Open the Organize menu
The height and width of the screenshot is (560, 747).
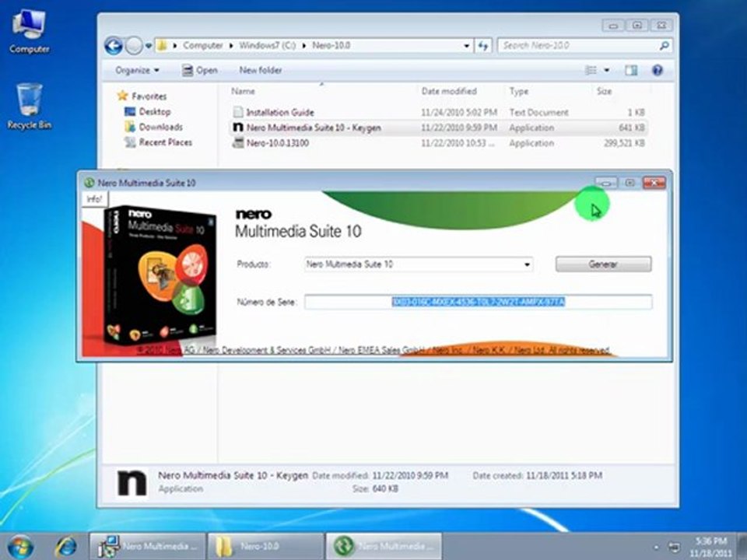click(x=137, y=71)
